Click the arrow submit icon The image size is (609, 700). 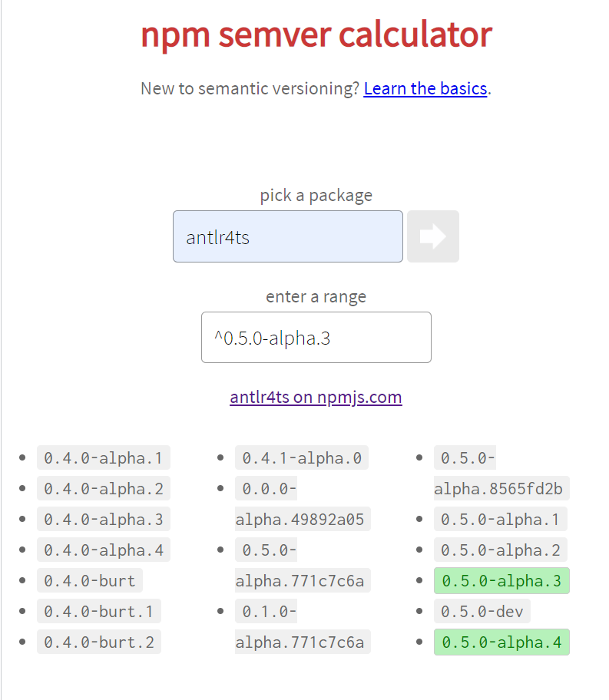[432, 236]
